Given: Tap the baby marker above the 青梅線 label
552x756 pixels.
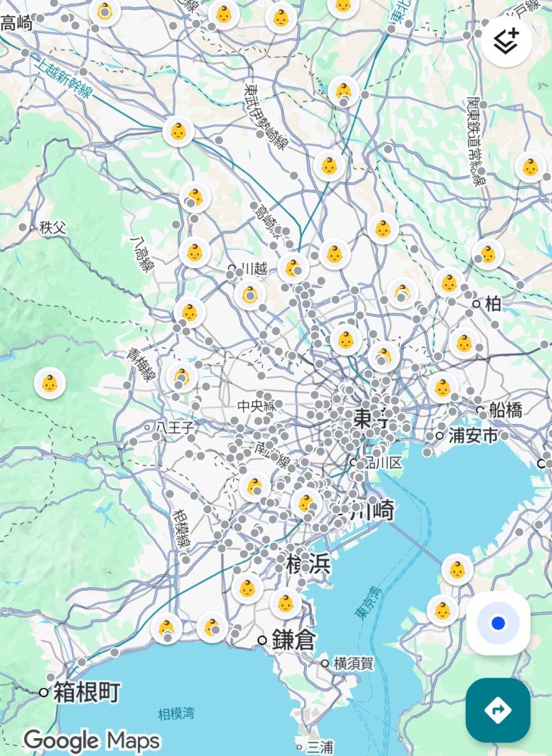Looking at the screenshot, I should (189, 312).
